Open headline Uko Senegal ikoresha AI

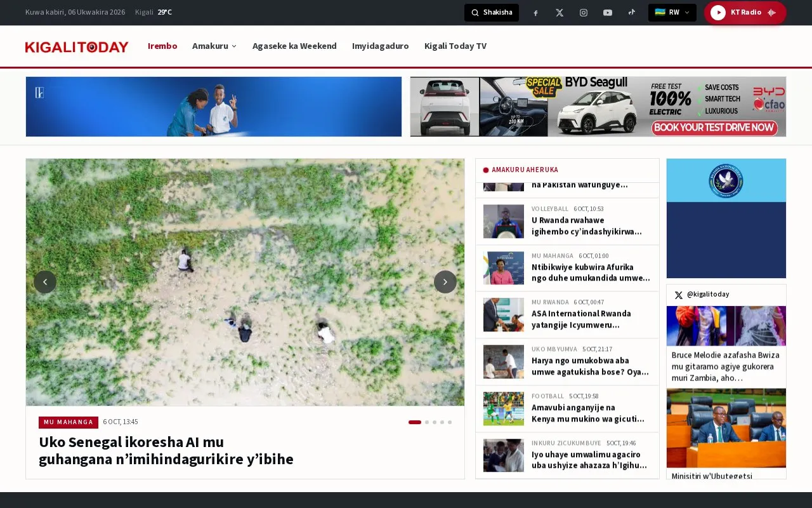[166, 450]
